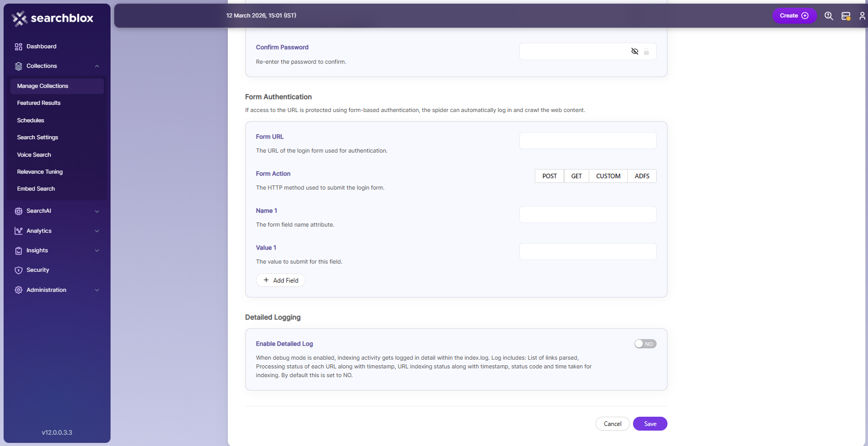868x446 pixels.
Task: Open Security via the shield icon
Action: pyautogui.click(x=19, y=270)
